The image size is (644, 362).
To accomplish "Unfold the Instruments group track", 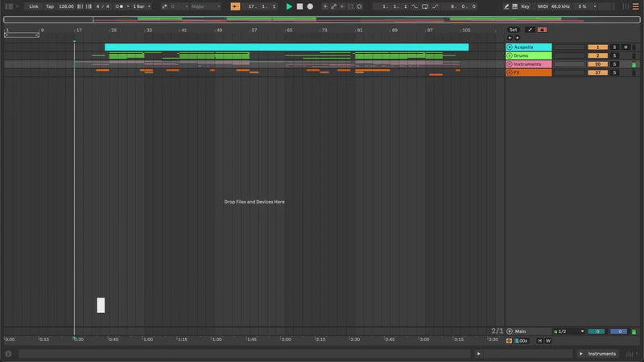I will click(x=510, y=64).
